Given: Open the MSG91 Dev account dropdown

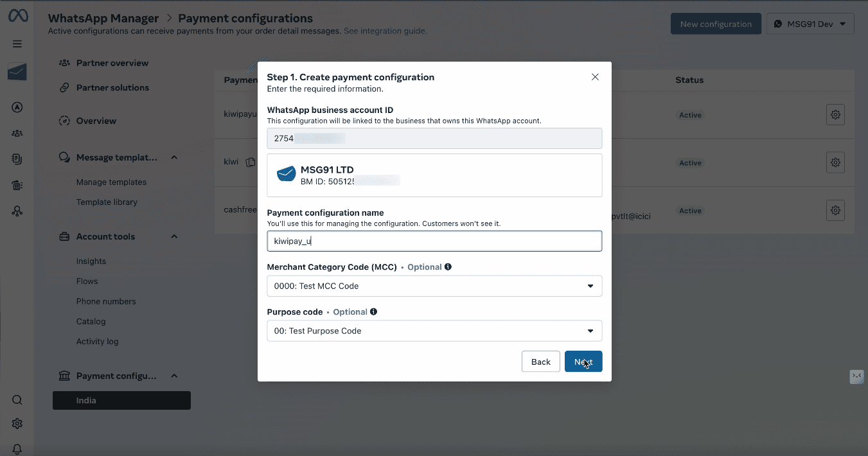Looking at the screenshot, I should coord(810,24).
